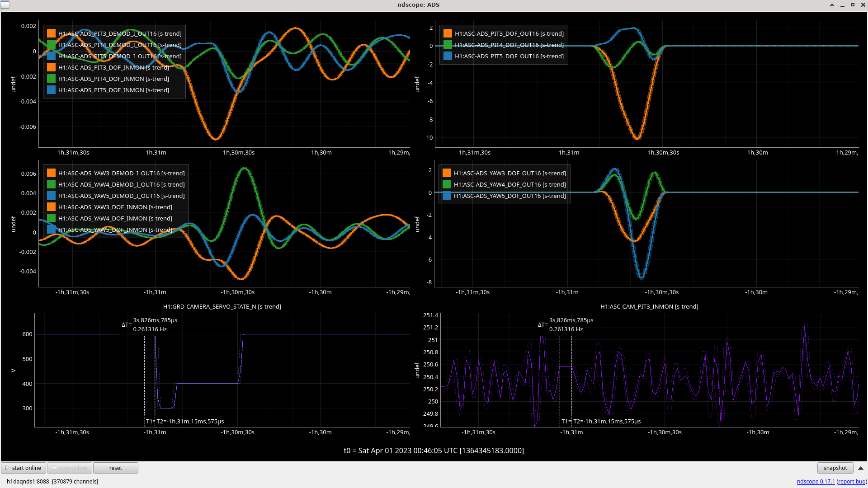Image resolution: width=868 pixels, height=488 pixels.
Task: Click the H1:GRD-CAMERA_SERVO_STATE_N plot title
Action: 222,307
